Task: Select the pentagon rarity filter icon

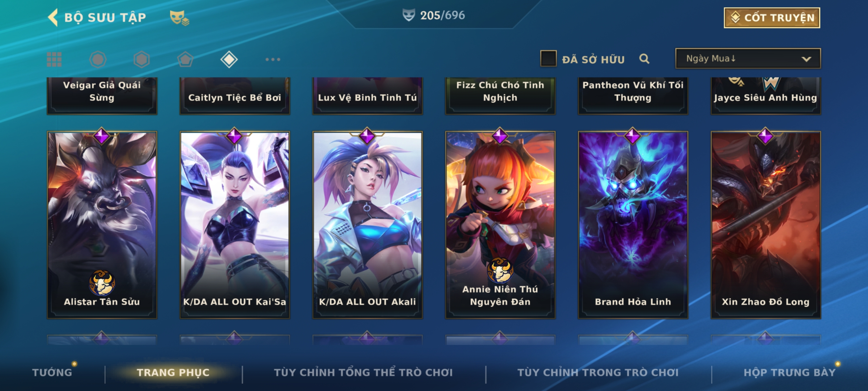Action: tap(185, 59)
